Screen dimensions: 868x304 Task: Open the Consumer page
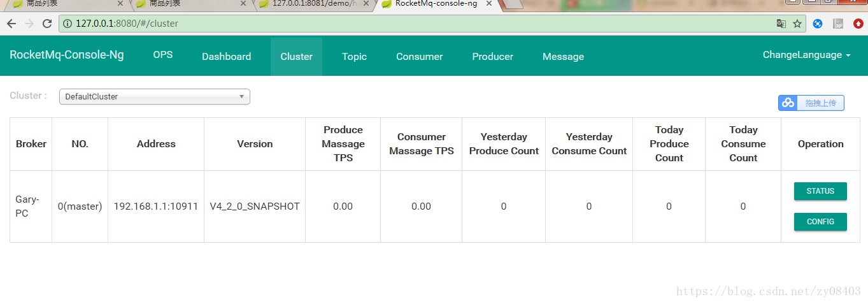click(x=419, y=57)
